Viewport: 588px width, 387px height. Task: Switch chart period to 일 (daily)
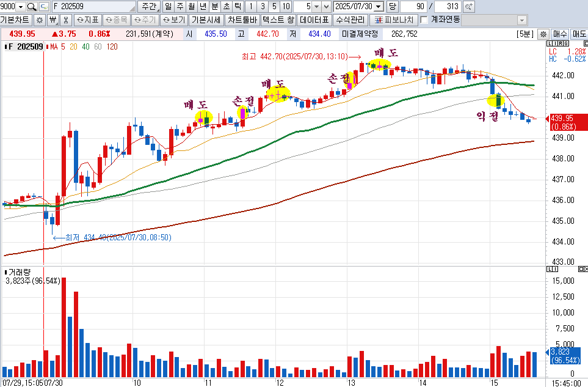coord(168,6)
